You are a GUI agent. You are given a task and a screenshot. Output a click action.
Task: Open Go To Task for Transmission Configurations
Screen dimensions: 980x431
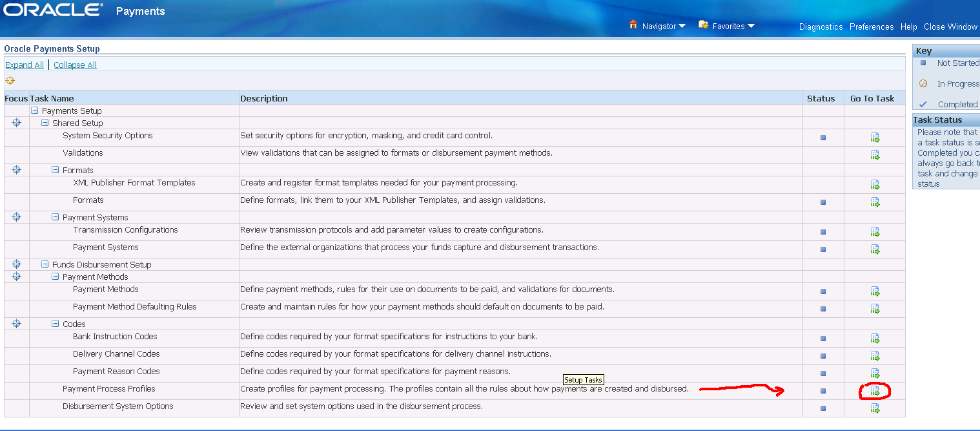click(x=875, y=231)
